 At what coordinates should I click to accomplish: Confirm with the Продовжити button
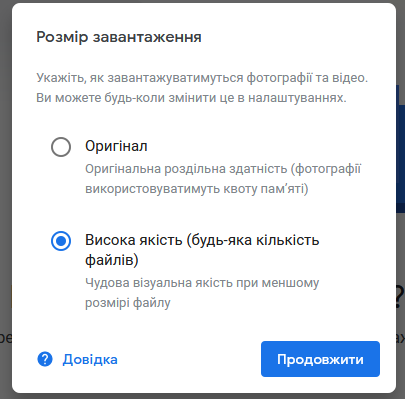point(320,359)
